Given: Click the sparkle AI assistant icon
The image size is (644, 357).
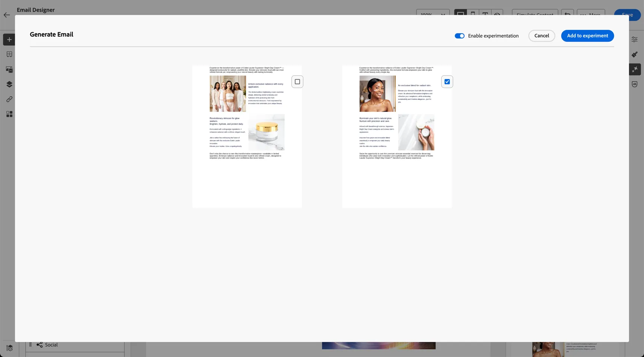Looking at the screenshot, I should (x=635, y=69).
